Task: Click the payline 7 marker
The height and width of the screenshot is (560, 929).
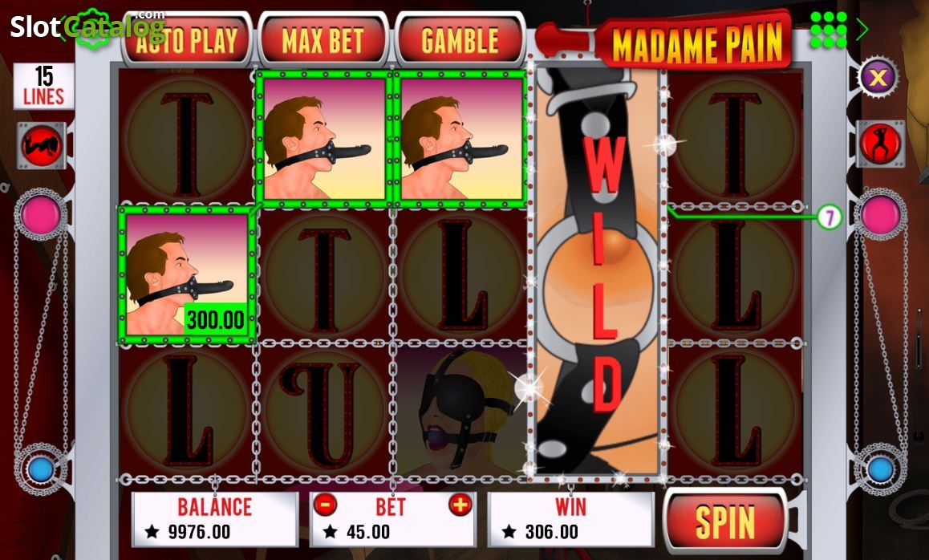Action: (x=830, y=217)
